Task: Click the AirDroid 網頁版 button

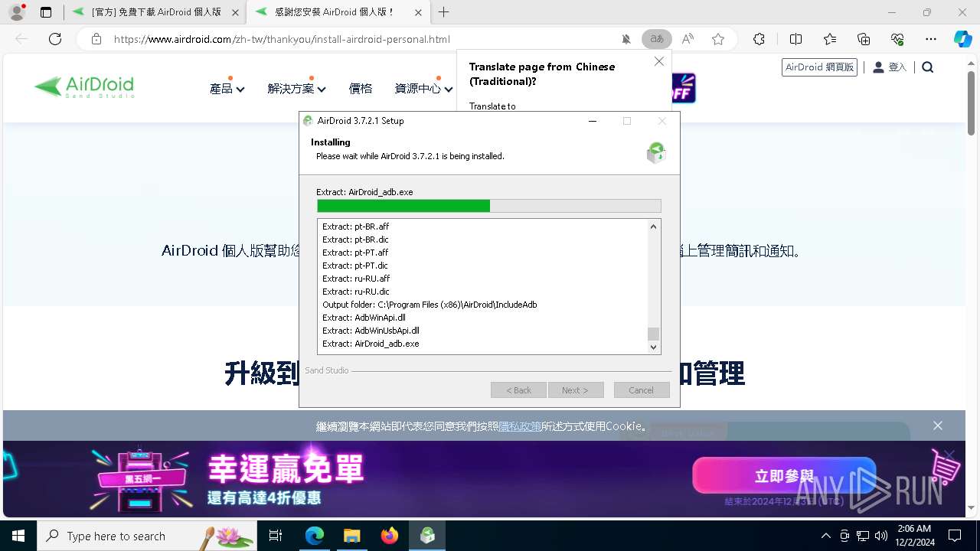Action: point(819,67)
